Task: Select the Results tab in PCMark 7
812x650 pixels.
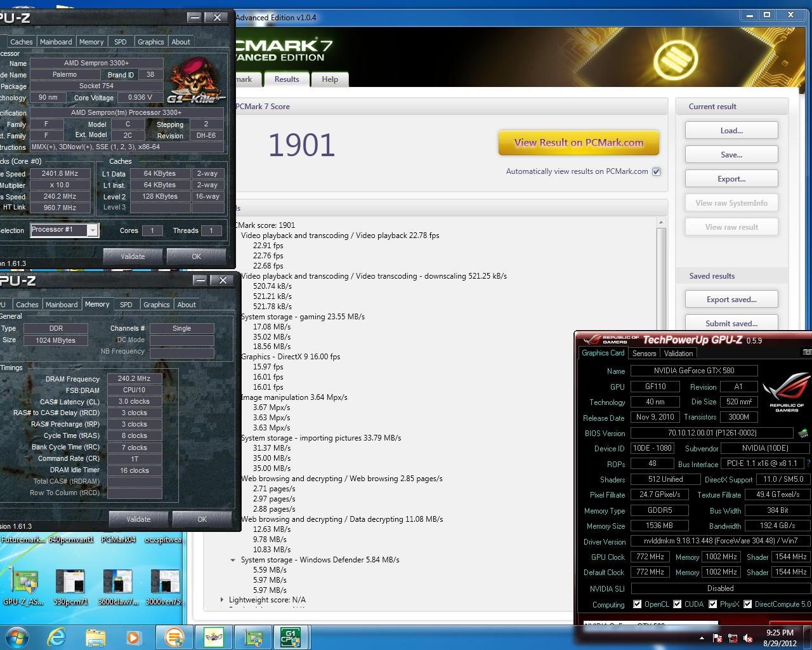Action: click(x=287, y=79)
